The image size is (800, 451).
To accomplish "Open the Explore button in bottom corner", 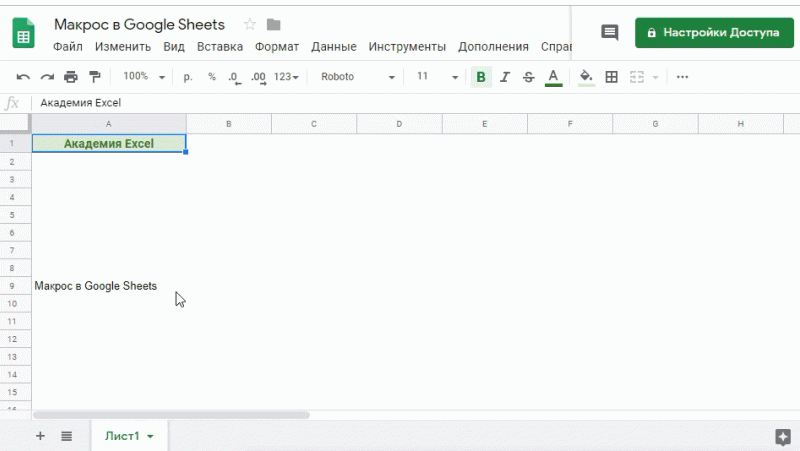I will tap(783, 437).
